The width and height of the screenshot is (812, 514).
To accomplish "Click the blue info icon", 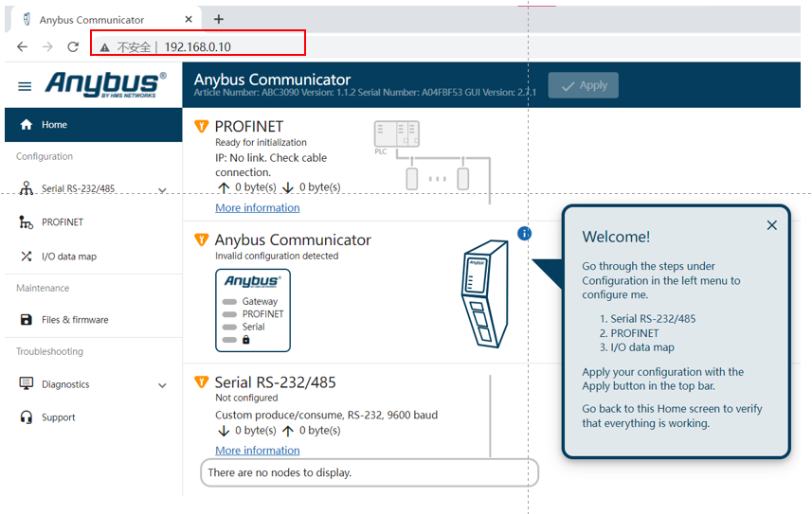I will coord(524,234).
